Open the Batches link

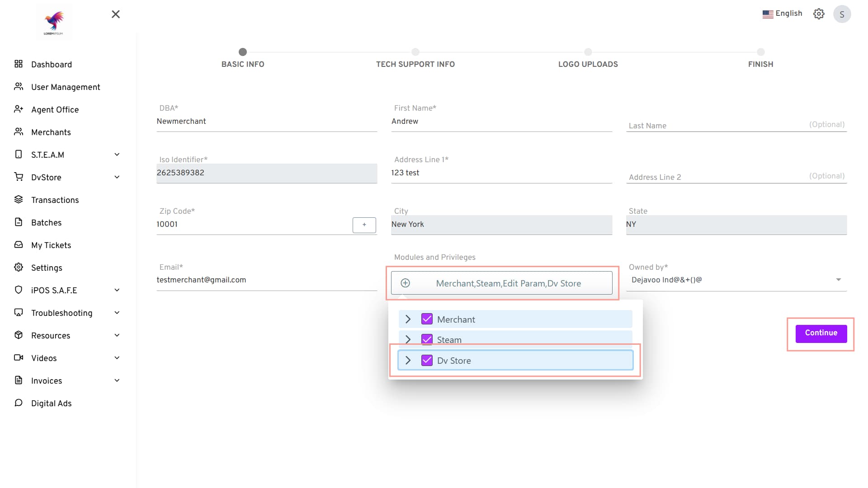46,222
